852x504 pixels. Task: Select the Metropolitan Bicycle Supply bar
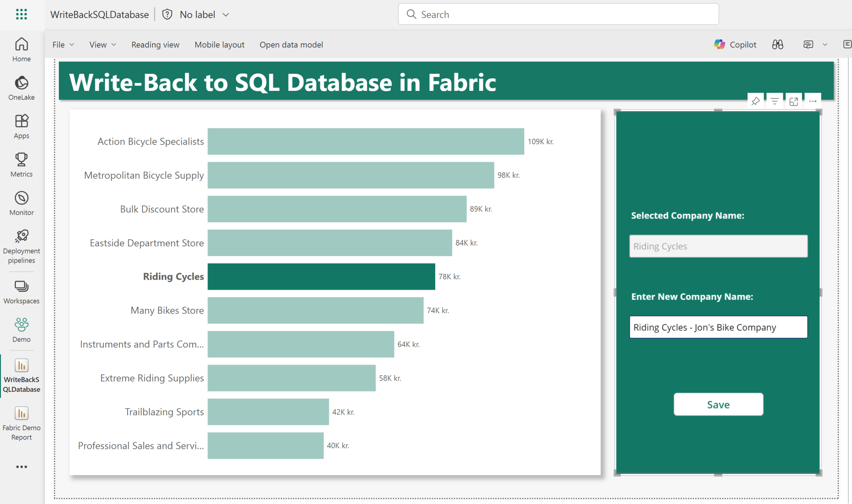tap(351, 175)
